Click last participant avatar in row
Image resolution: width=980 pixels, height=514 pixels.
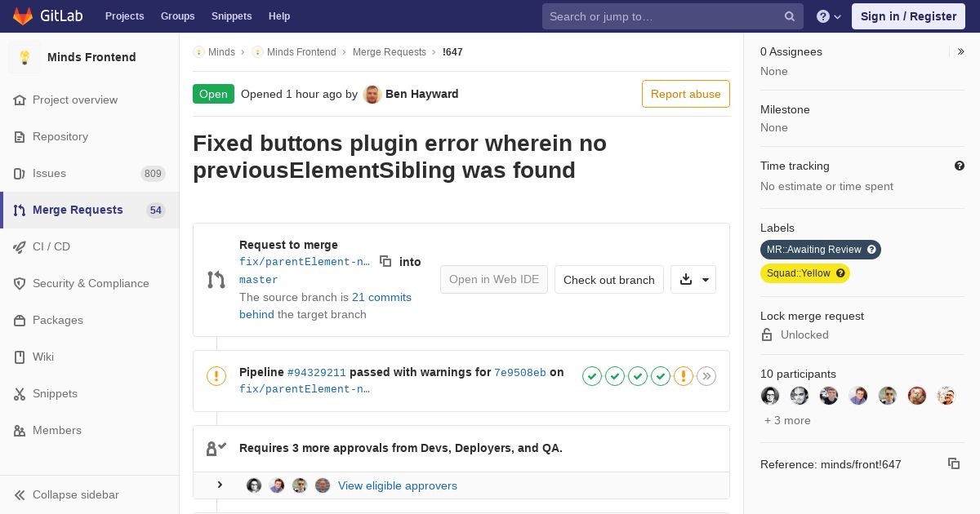(947, 396)
